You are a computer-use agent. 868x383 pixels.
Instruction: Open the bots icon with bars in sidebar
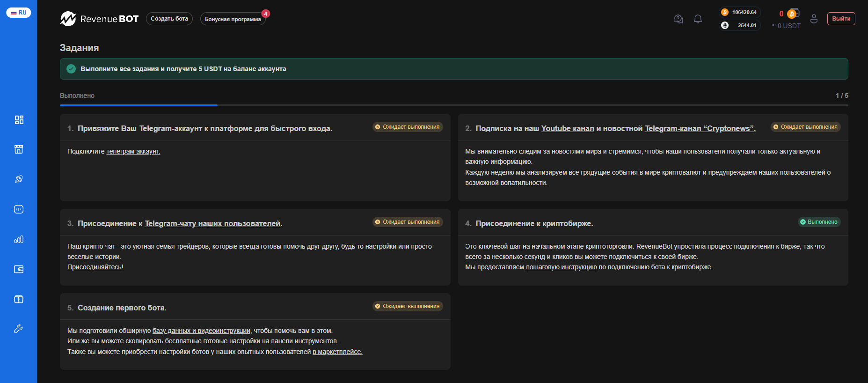19,209
